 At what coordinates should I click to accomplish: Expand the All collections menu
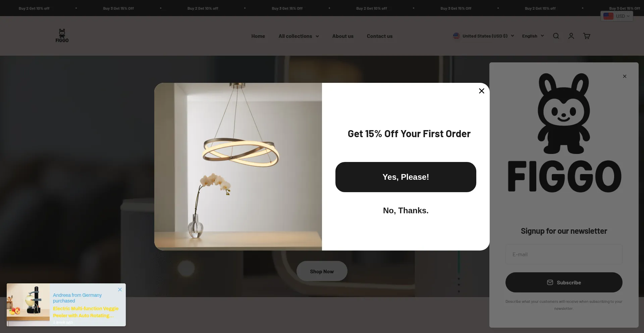click(299, 36)
